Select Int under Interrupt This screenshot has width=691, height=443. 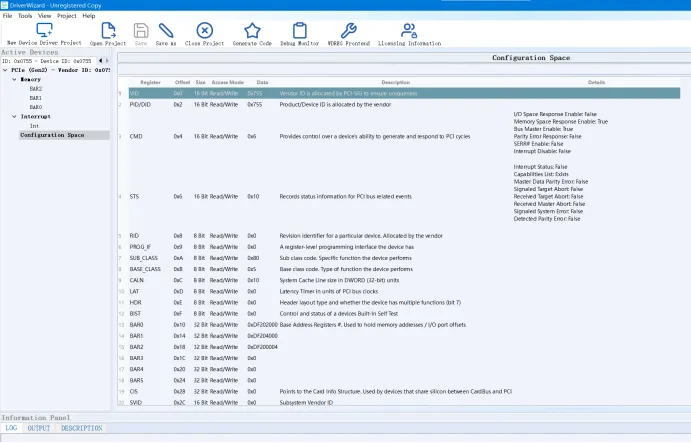34,126
